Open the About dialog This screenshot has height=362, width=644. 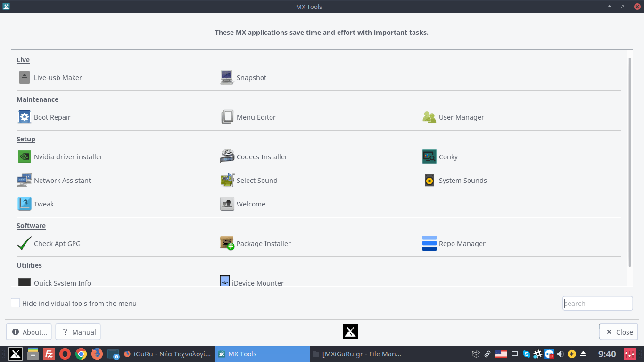pyautogui.click(x=30, y=332)
